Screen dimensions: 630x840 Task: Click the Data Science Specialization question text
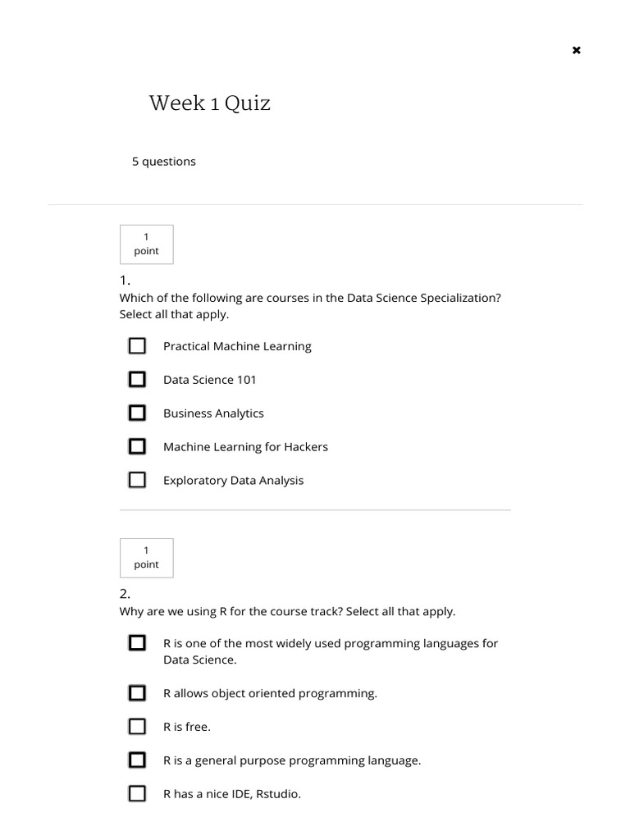(309, 298)
